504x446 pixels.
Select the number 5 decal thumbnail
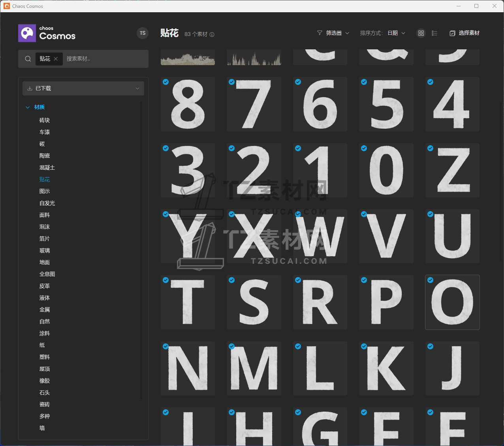point(386,104)
